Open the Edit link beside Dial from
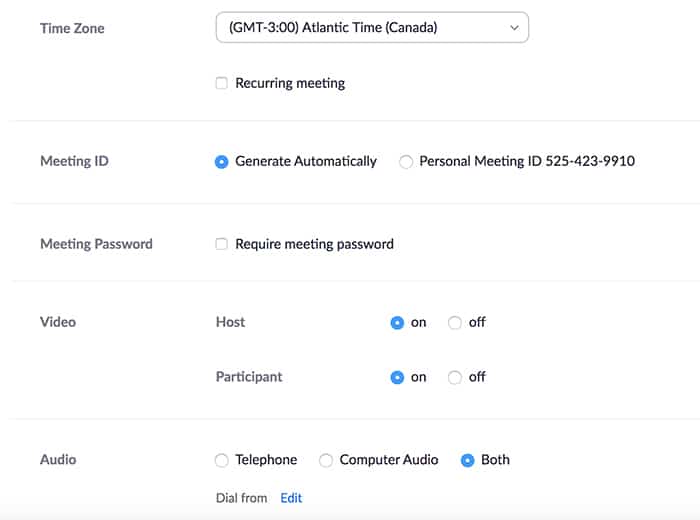The image size is (700, 520). pyautogui.click(x=291, y=498)
